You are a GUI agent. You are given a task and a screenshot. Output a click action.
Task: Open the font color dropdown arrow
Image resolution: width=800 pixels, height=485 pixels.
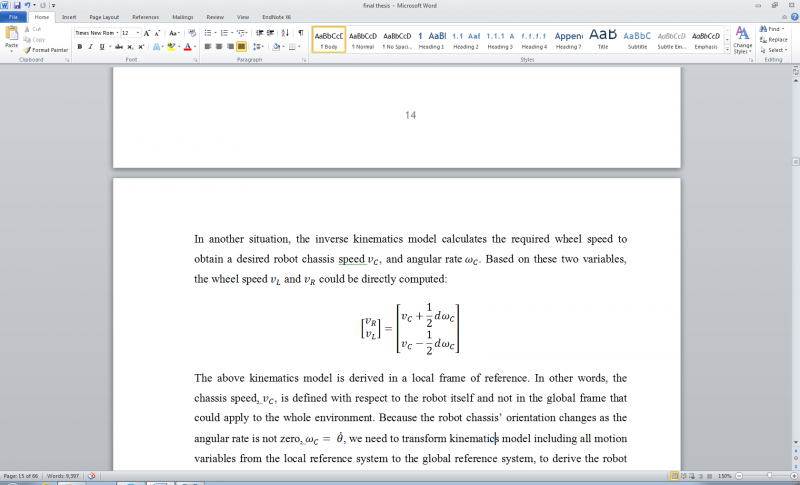click(195, 46)
